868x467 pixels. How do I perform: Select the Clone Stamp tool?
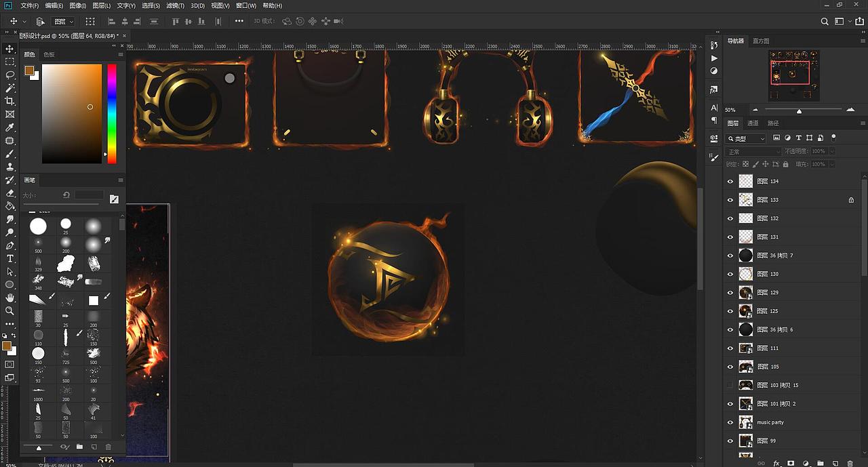[10, 167]
